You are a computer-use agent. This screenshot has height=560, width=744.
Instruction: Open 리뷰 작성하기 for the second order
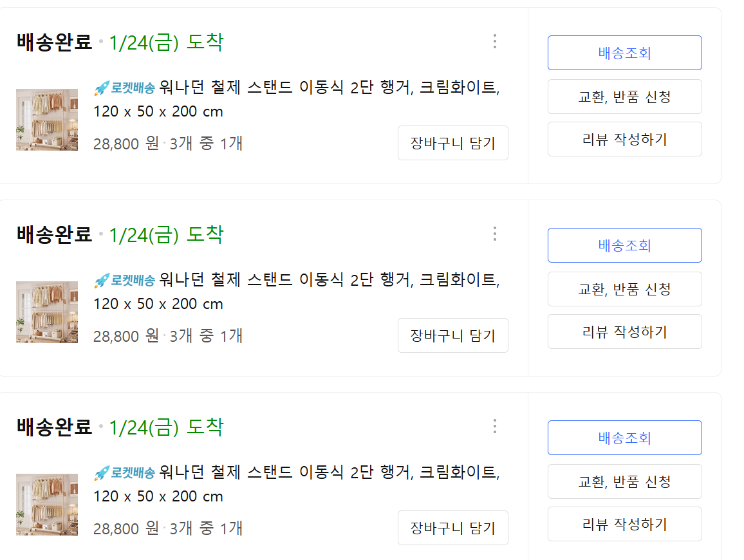[624, 331]
